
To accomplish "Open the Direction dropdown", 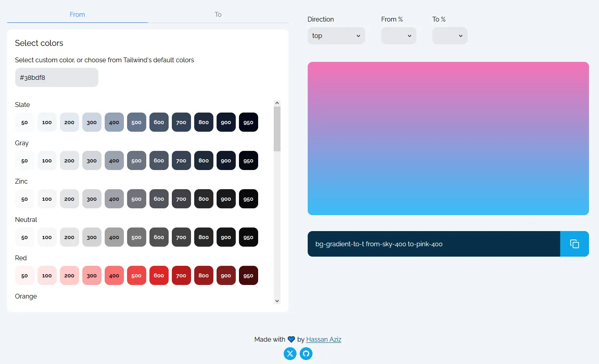I will point(336,36).
